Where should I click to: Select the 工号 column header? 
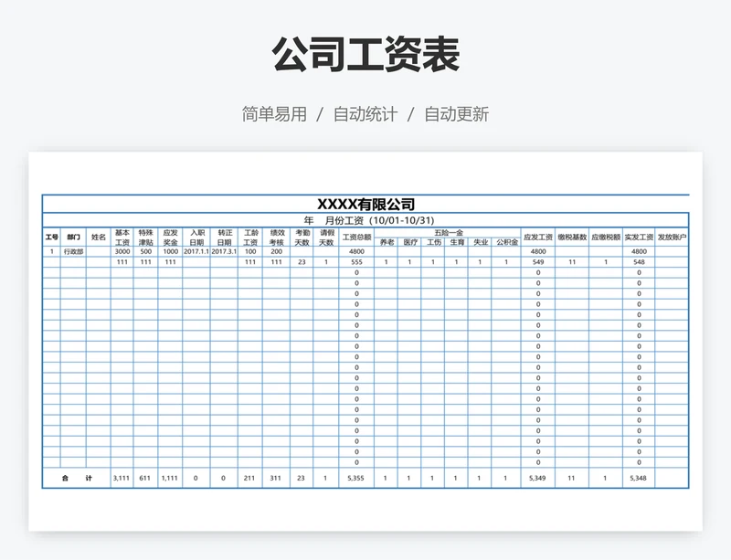pyautogui.click(x=50, y=238)
